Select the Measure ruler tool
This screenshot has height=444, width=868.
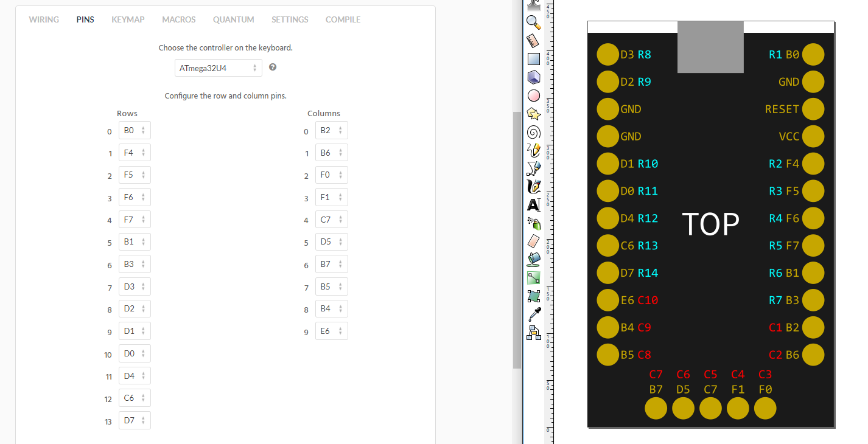(533, 41)
